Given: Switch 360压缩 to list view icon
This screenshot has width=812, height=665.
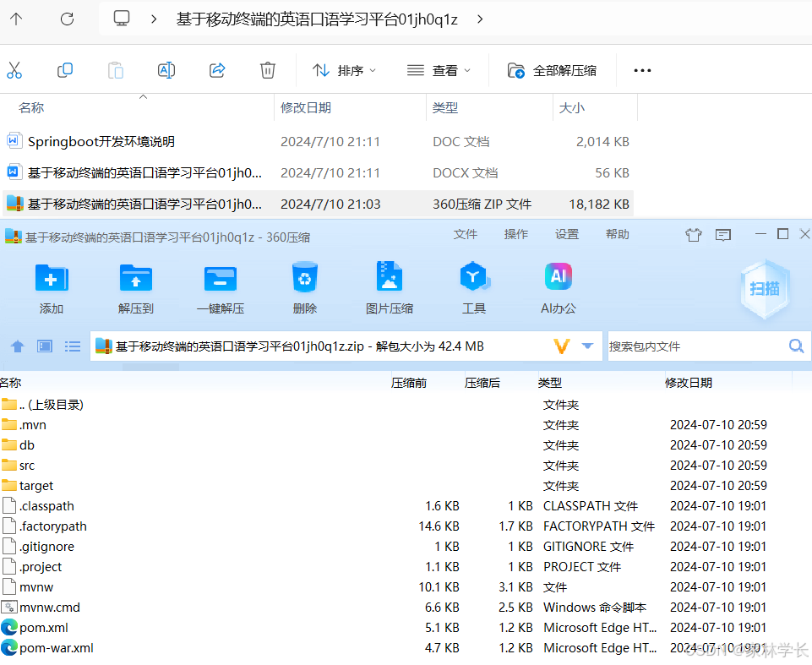Looking at the screenshot, I should click(x=73, y=346).
